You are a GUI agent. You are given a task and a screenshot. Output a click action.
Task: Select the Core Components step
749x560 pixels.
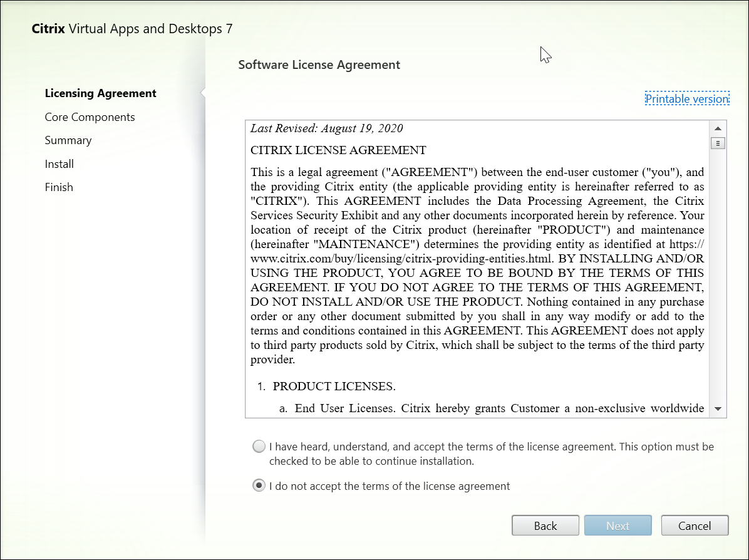point(90,117)
